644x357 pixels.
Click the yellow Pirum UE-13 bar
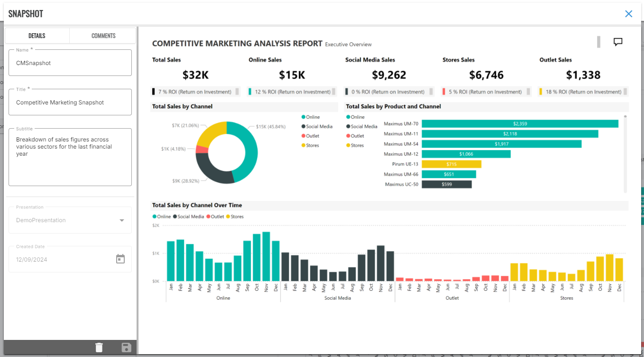coord(451,164)
